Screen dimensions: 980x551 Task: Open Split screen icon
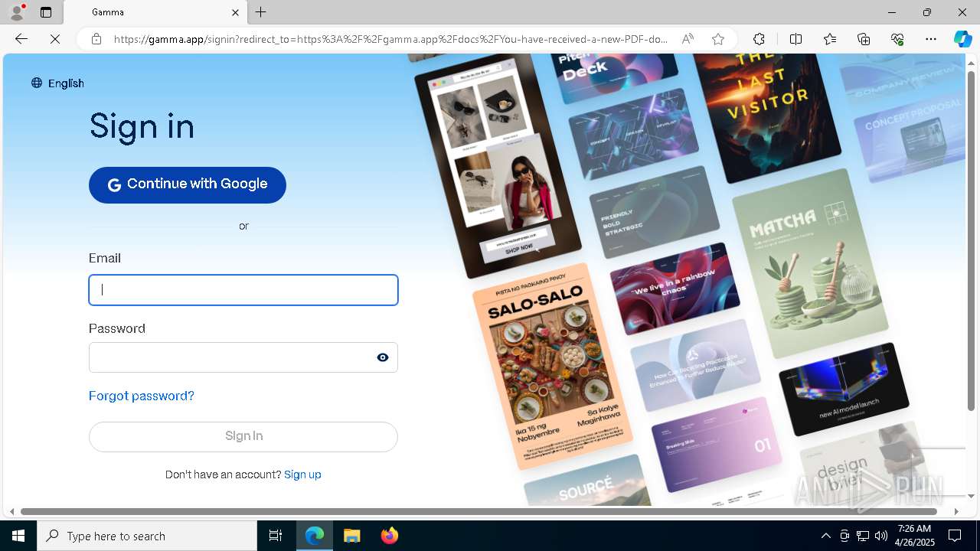point(795,39)
